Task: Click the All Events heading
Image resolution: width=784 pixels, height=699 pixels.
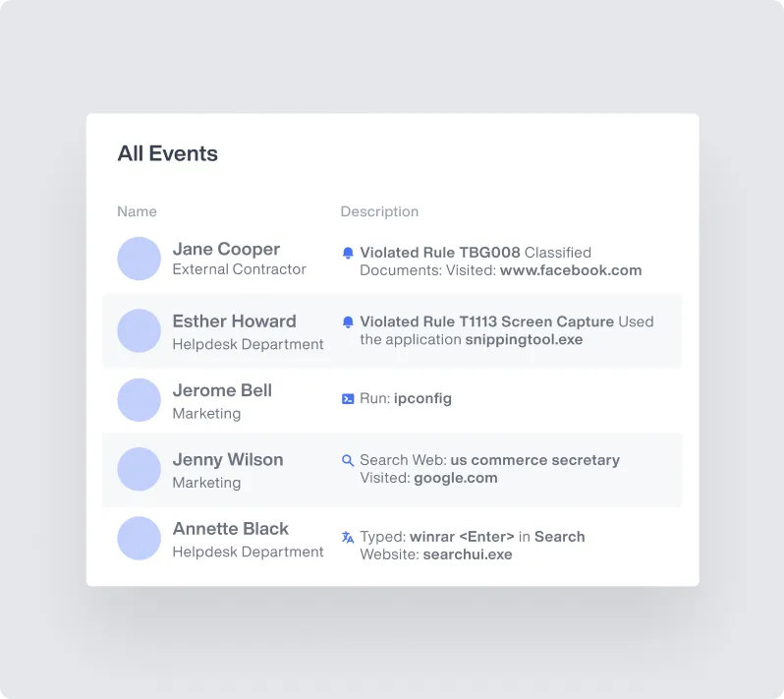Action: 168,153
